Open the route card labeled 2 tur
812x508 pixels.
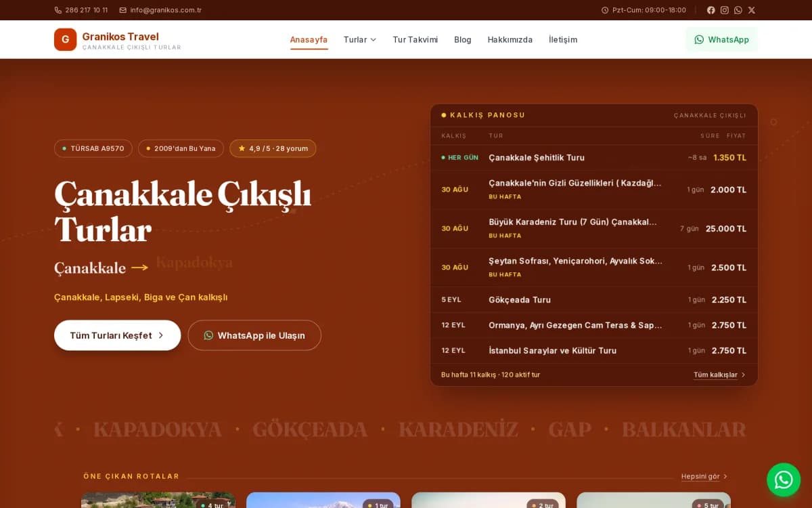[489, 501]
